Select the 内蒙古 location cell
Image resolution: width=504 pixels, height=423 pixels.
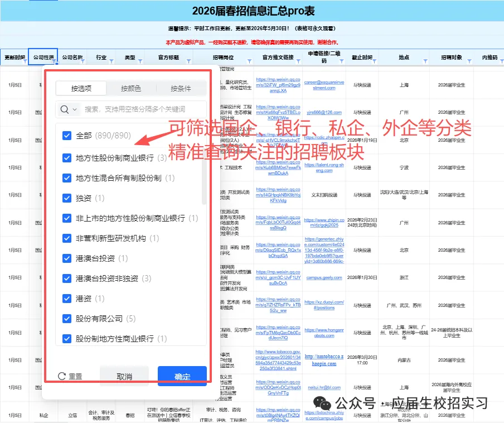coord(404,360)
